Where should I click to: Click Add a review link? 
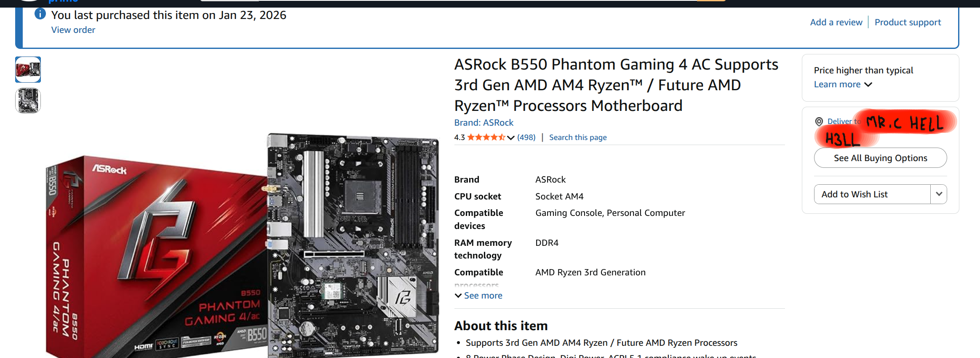836,22
